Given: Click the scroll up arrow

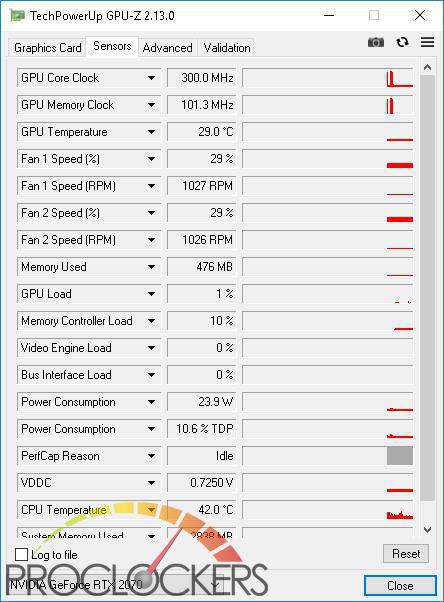Looking at the screenshot, I should click(427, 68).
